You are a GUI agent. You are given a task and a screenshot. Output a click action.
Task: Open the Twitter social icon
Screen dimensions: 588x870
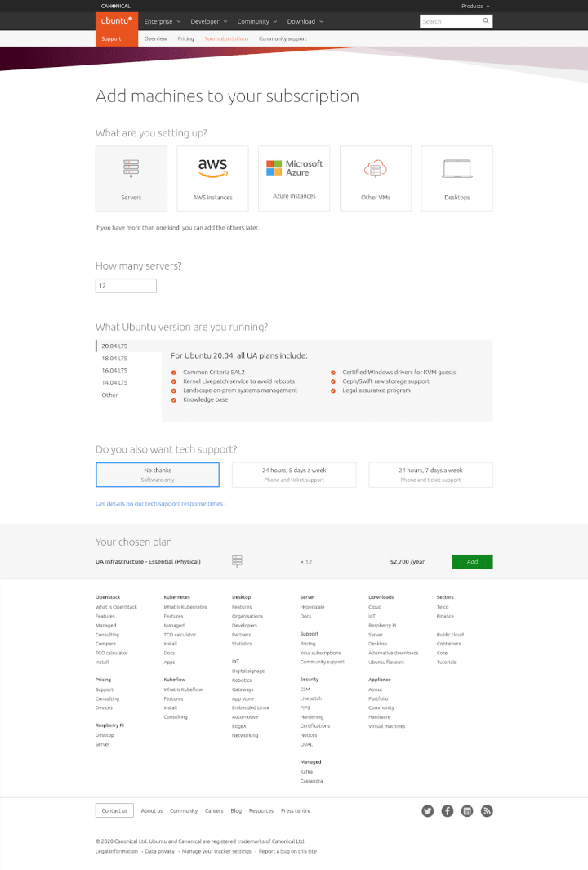pos(428,811)
